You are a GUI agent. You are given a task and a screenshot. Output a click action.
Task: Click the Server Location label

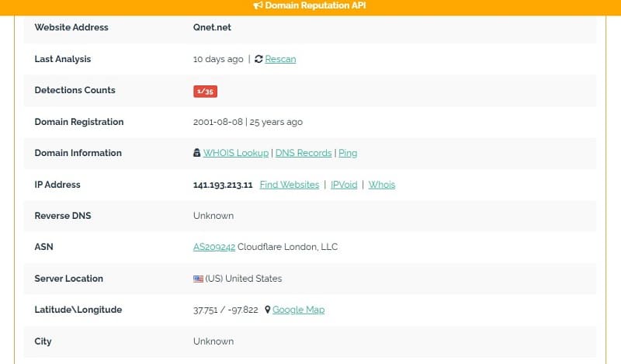point(68,279)
